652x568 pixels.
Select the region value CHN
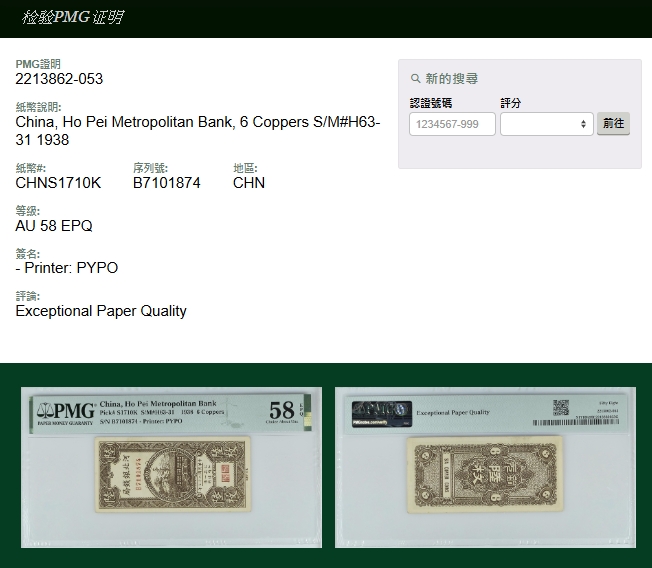[249, 183]
